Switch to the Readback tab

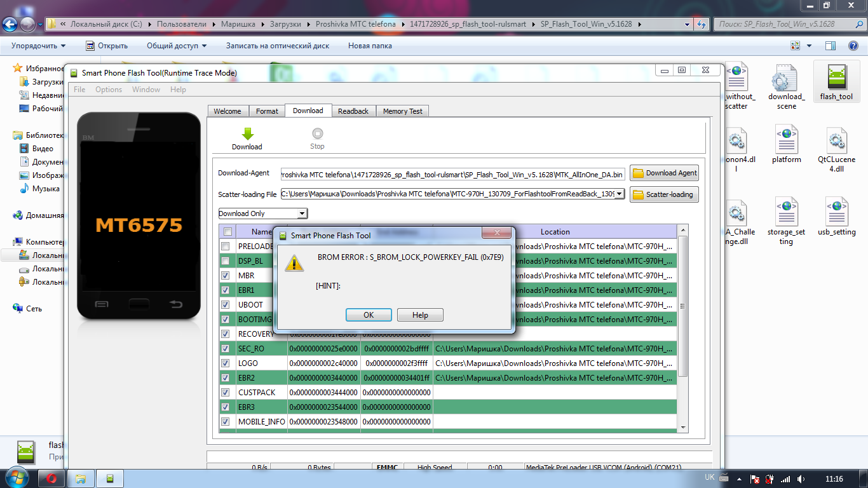pyautogui.click(x=353, y=111)
